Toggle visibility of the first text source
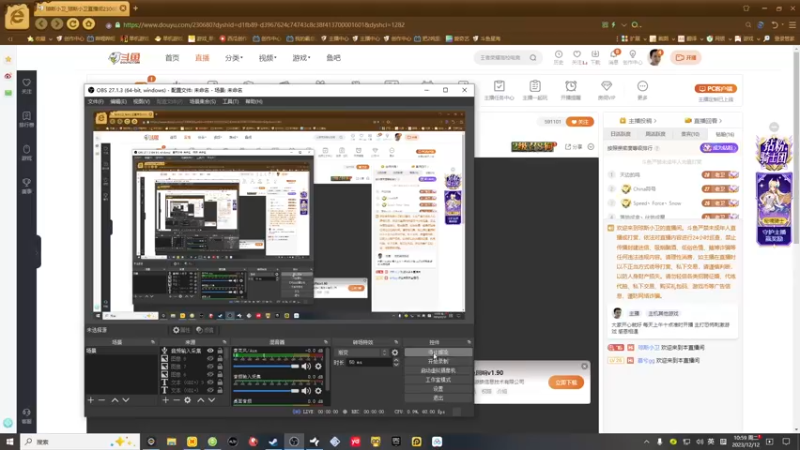The width and height of the screenshot is (800, 450). coord(210,382)
